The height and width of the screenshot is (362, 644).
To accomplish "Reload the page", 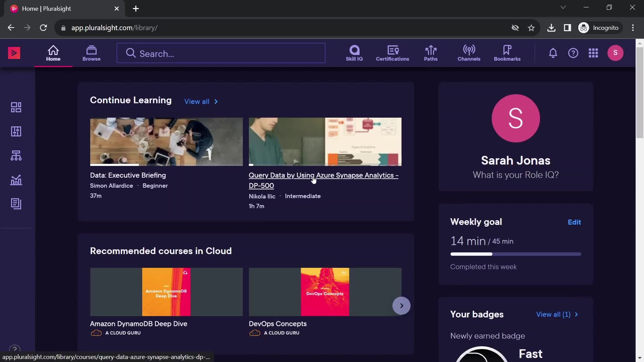I will click(x=43, y=28).
